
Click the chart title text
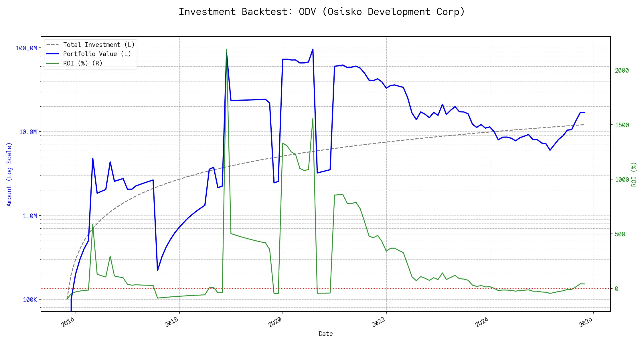(x=322, y=12)
